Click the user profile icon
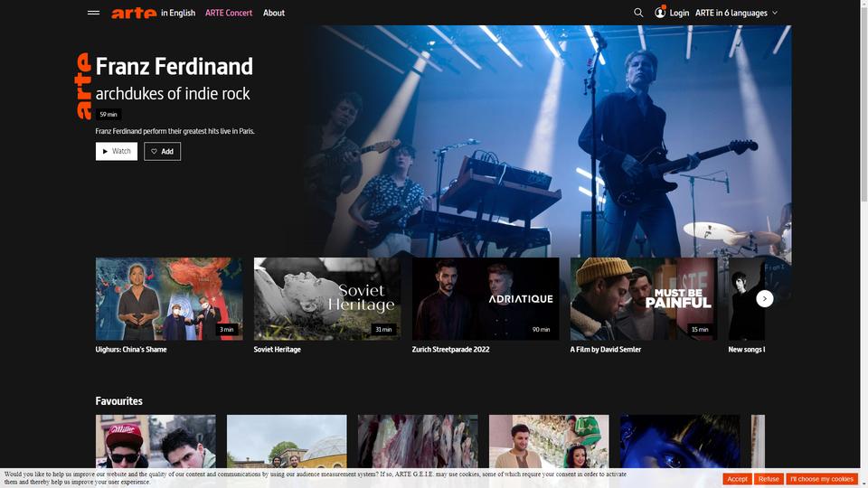The height and width of the screenshot is (488, 868). point(660,12)
